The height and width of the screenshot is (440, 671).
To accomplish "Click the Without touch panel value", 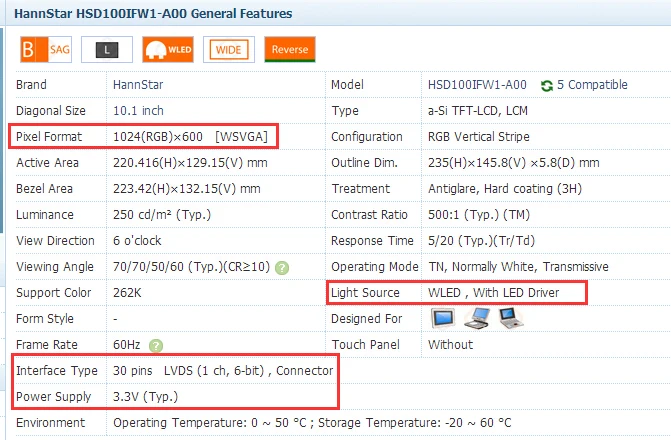I will 451,345.
